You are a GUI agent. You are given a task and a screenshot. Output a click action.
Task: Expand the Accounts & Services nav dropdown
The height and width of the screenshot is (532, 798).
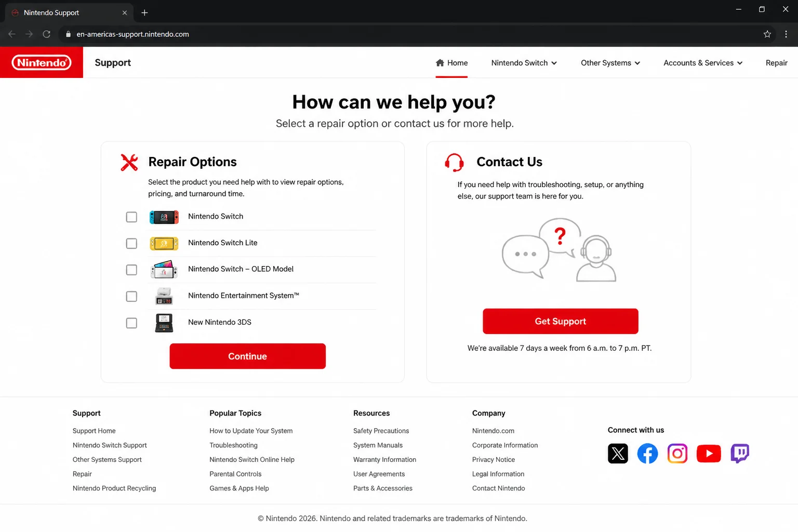tap(703, 63)
